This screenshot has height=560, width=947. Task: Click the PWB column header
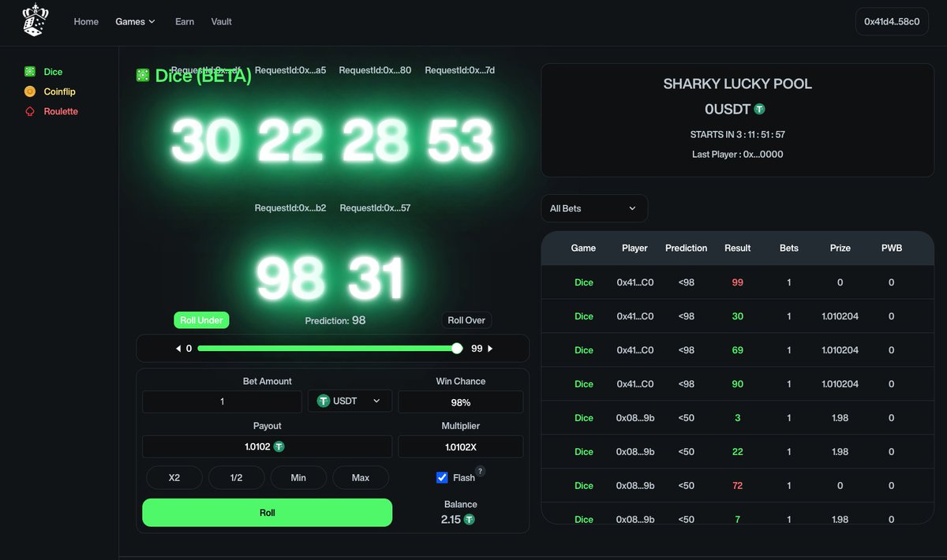coord(892,248)
